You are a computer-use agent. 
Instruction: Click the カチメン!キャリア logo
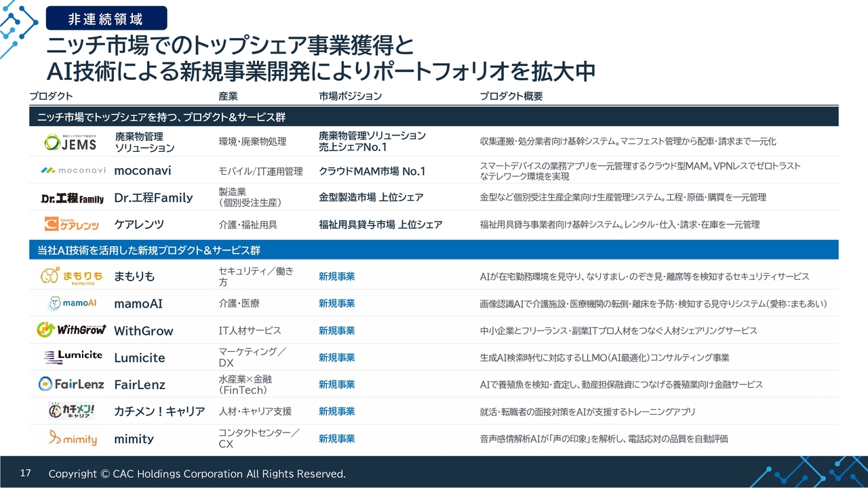(x=72, y=411)
